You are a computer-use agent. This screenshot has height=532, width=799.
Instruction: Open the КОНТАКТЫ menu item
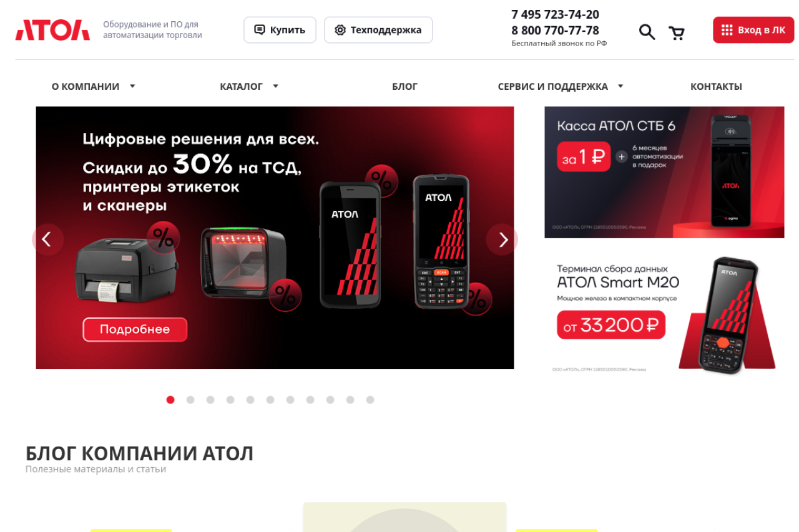716,87
